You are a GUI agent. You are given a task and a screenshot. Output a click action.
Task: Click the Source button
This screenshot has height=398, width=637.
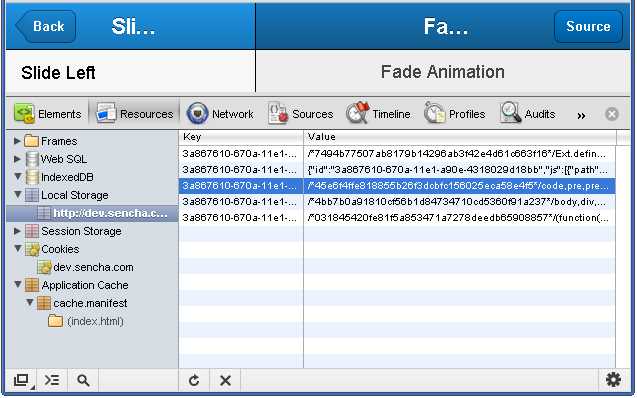588,26
